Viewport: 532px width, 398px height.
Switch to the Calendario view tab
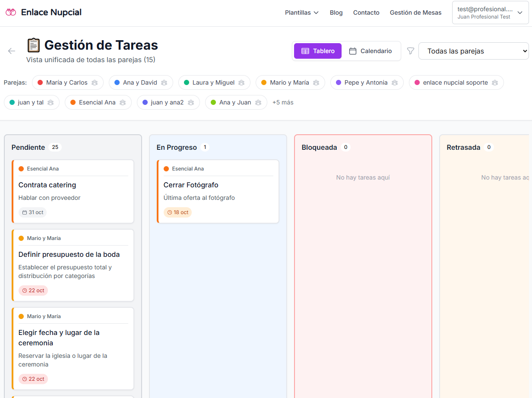pos(370,51)
